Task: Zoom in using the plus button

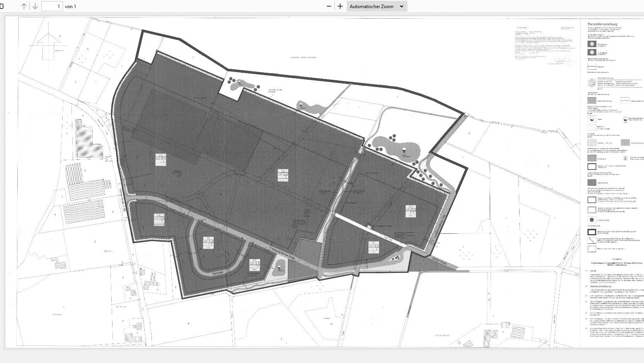Action: 340,6
